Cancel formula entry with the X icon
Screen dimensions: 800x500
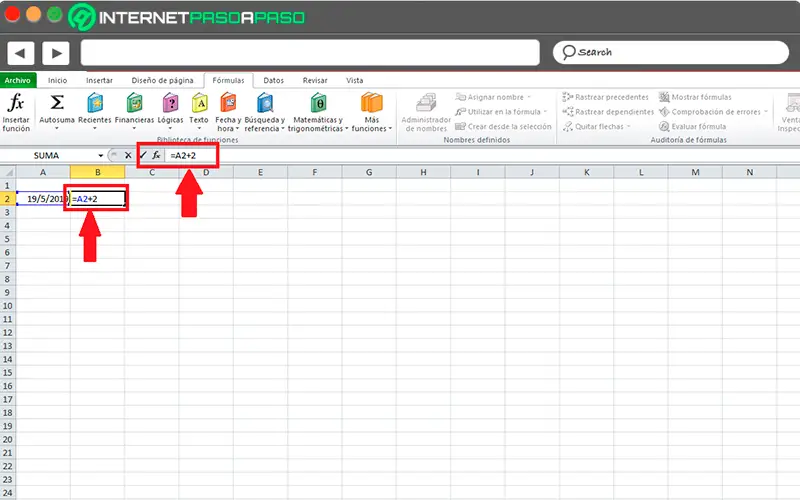(x=128, y=156)
